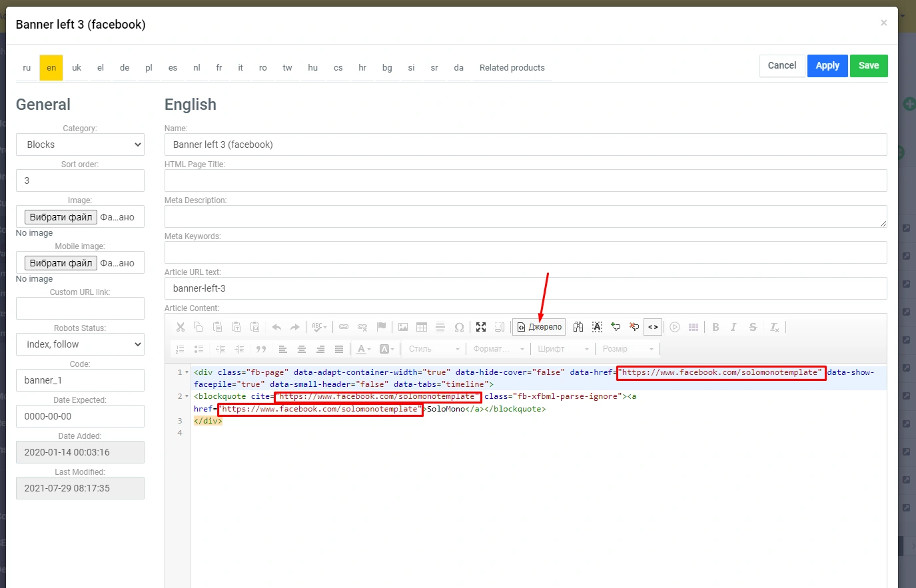Click the red uncomment selection icon
Image resolution: width=916 pixels, height=588 pixels.
pos(634,327)
